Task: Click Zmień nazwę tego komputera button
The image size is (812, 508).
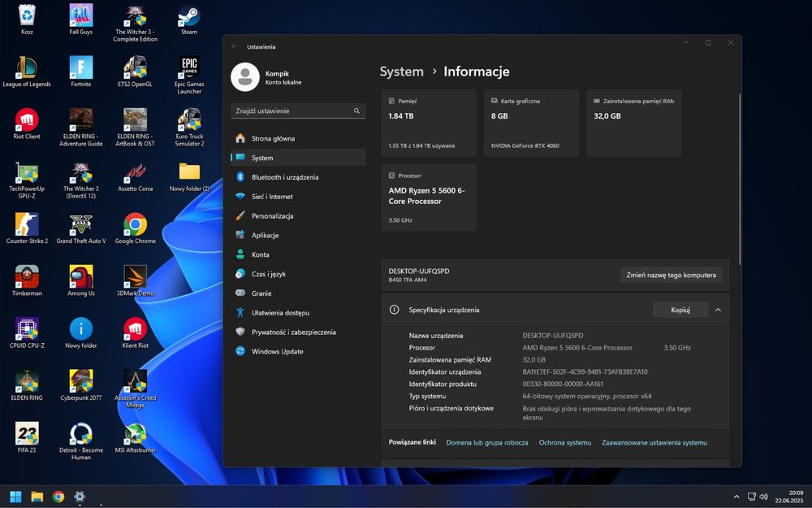Action: 672,276
